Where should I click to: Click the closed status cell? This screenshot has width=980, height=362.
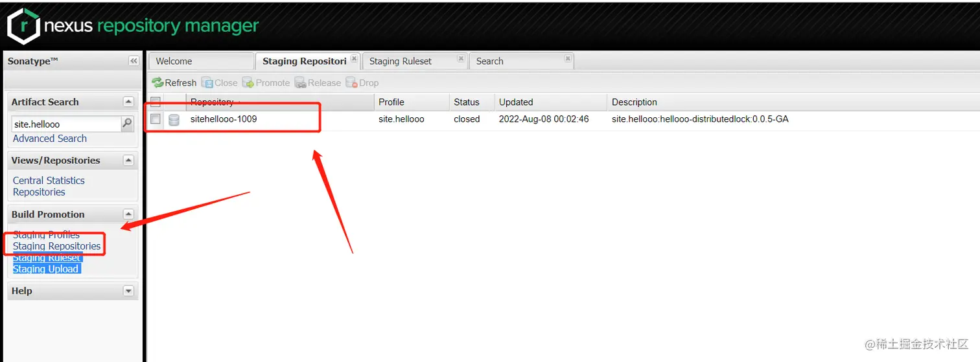[x=467, y=119]
